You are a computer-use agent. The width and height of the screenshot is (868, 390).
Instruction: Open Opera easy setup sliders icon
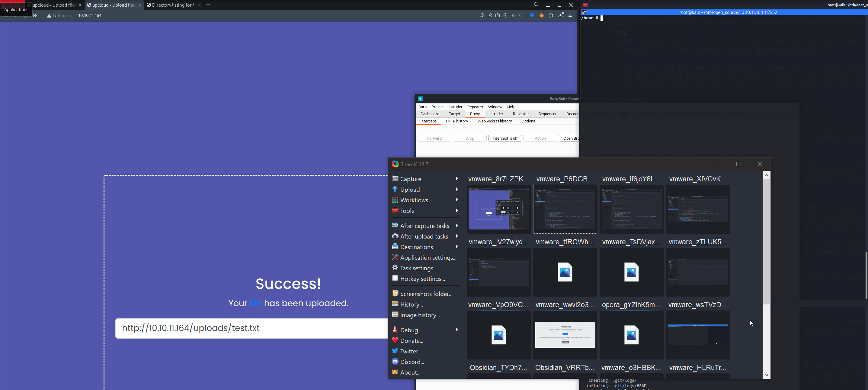570,15
